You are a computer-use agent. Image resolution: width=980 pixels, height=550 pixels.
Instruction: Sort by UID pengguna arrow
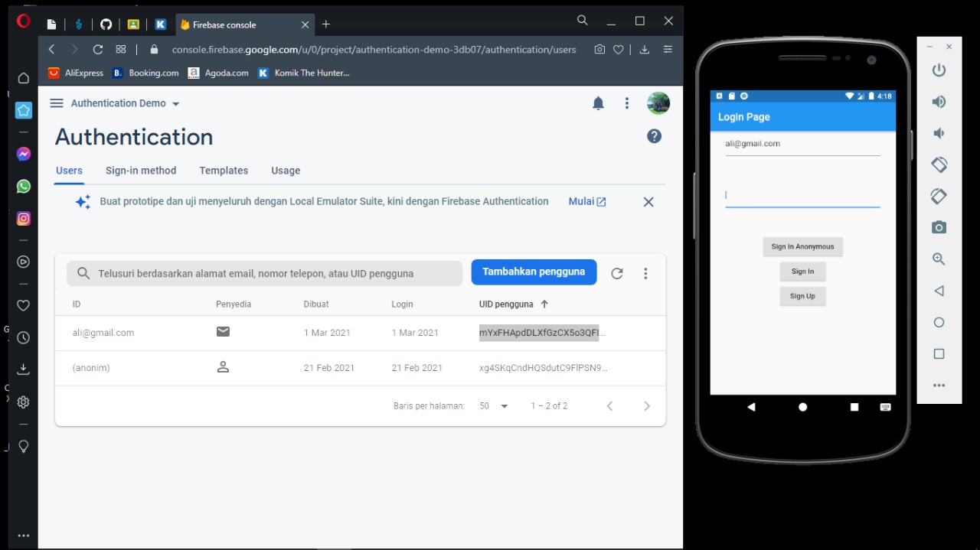coord(544,304)
